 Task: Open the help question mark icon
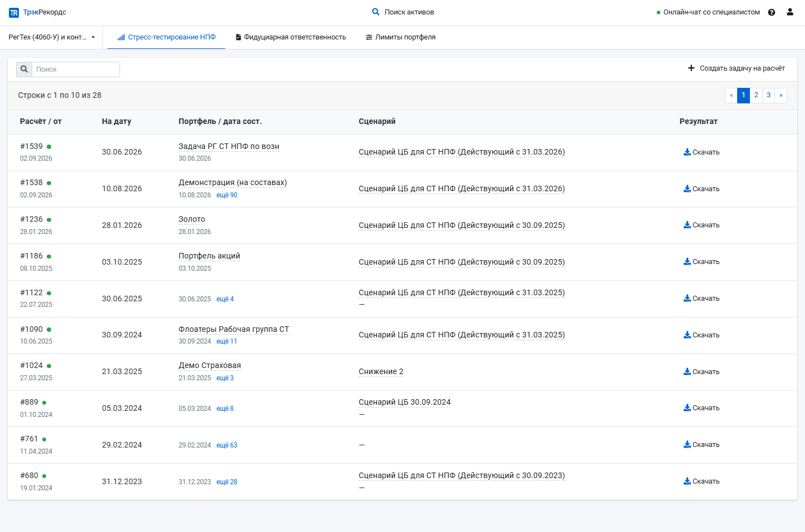coord(772,12)
